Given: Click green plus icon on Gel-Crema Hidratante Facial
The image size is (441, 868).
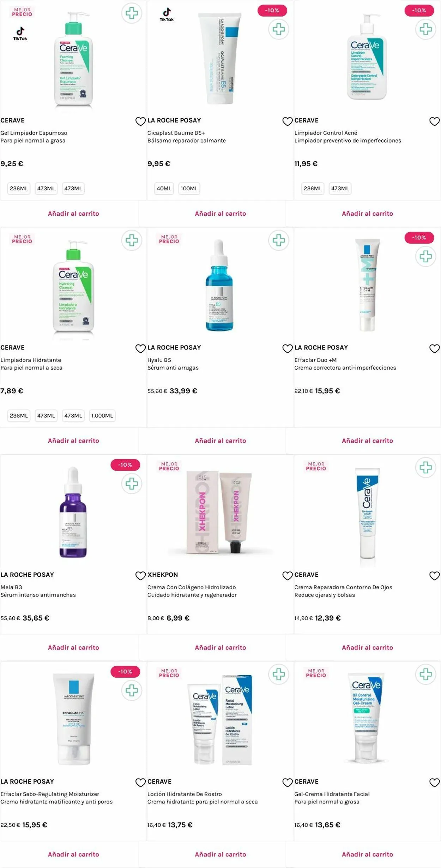Looking at the screenshot, I should 425,674.
